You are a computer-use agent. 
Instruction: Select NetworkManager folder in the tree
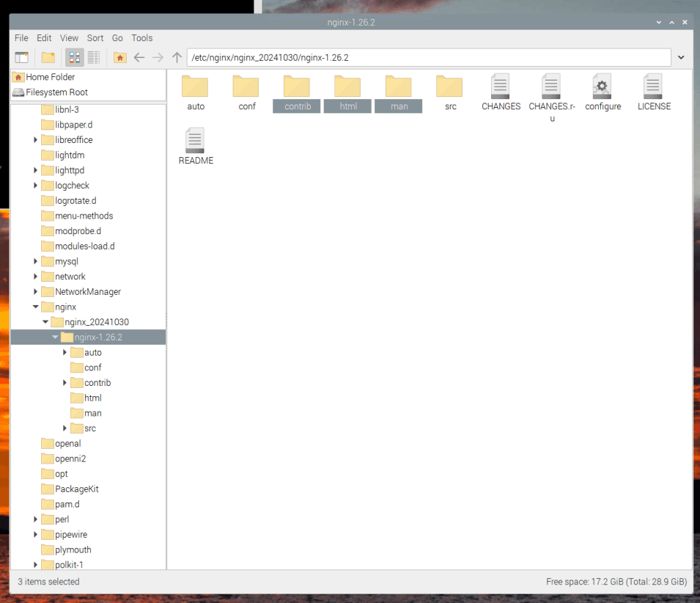87,292
